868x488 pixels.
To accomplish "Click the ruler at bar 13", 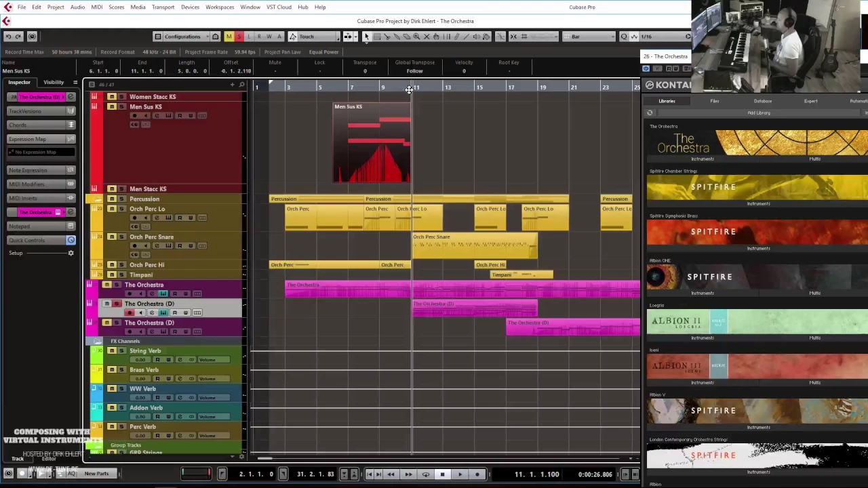I will click(x=448, y=87).
